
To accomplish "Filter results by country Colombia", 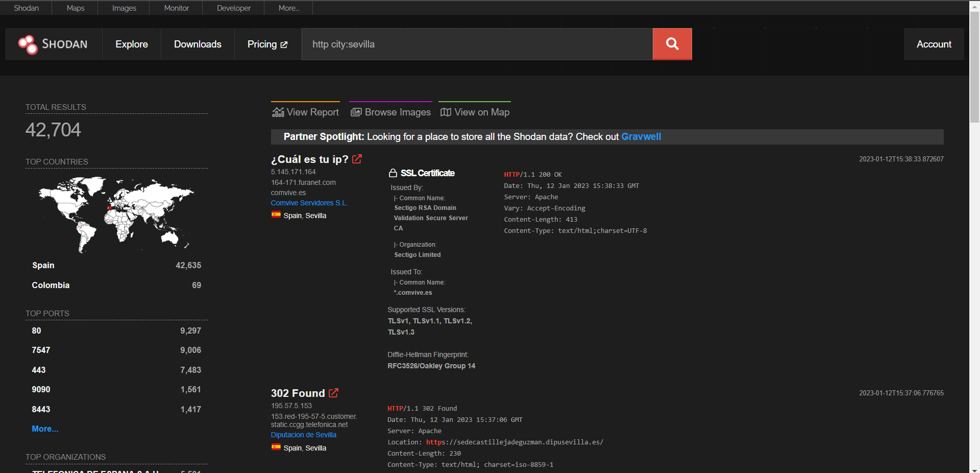I will [x=116, y=286].
